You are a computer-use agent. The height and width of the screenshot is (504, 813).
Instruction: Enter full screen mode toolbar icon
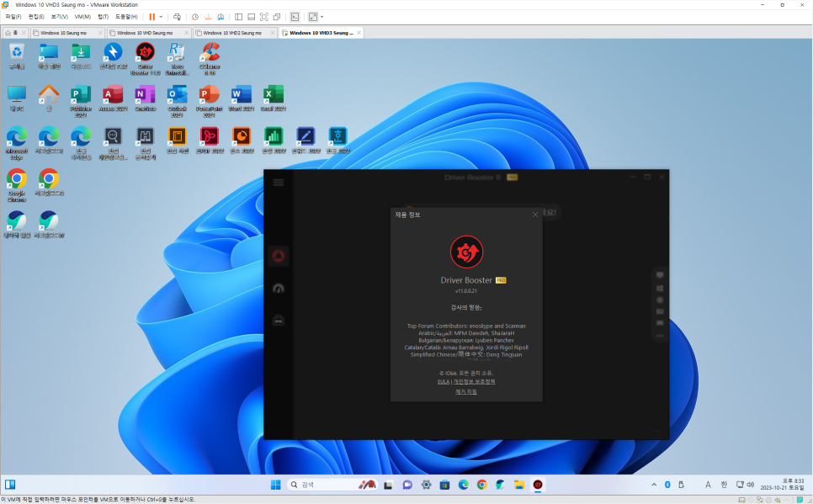(x=264, y=17)
